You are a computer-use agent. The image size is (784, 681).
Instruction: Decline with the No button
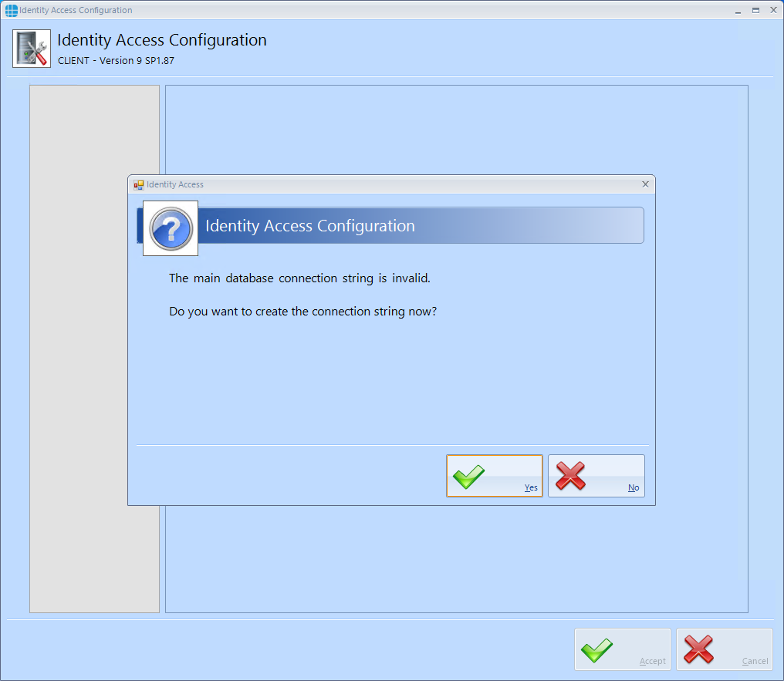point(596,476)
